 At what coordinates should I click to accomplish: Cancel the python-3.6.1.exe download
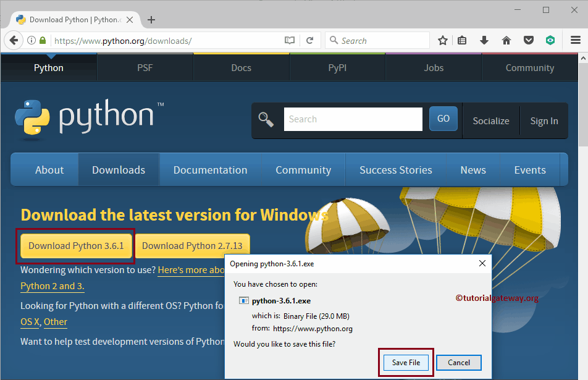[x=458, y=363]
